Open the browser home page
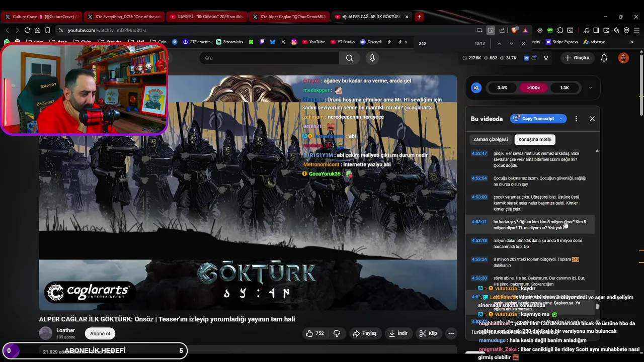This screenshot has height=362, width=644. coord(37,30)
